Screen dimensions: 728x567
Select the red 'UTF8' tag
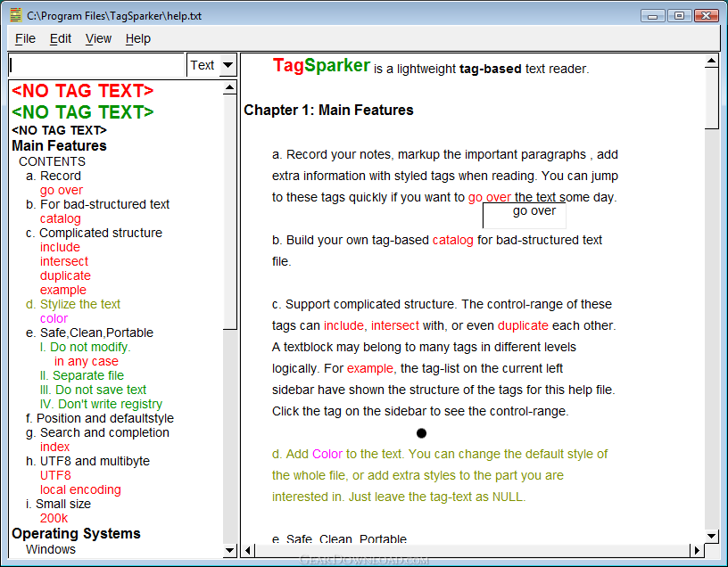(x=55, y=475)
